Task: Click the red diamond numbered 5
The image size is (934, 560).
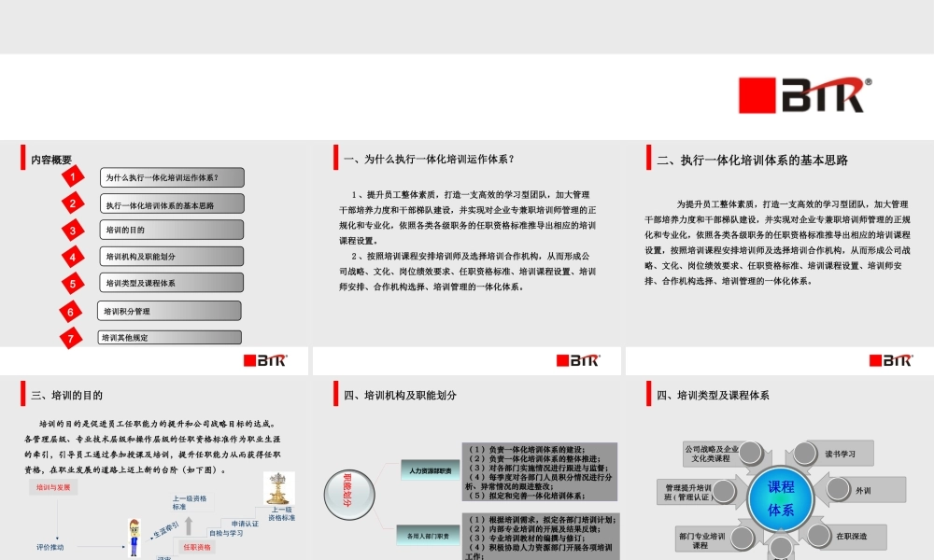Action: point(73,284)
